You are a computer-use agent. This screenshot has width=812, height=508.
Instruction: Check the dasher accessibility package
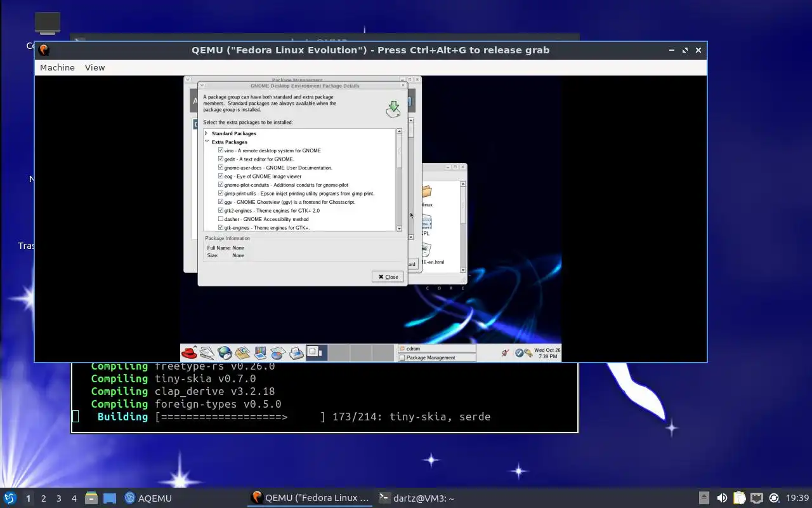click(221, 219)
